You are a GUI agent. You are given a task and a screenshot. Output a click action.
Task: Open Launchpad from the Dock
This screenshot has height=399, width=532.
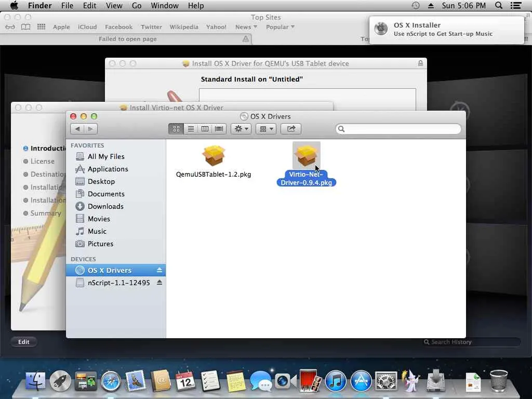tap(60, 381)
